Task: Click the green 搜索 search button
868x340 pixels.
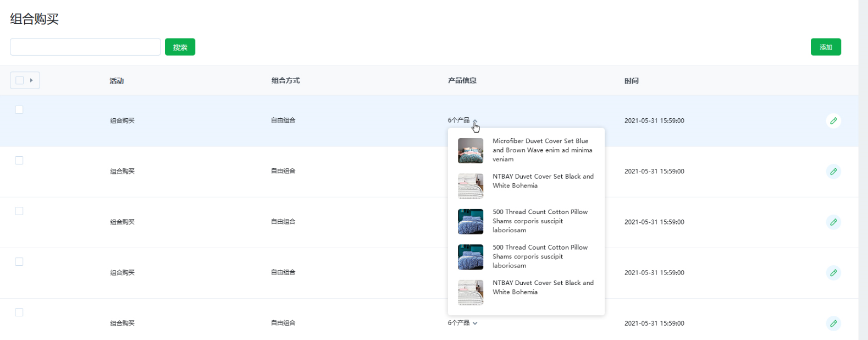Action: pyautogui.click(x=180, y=47)
